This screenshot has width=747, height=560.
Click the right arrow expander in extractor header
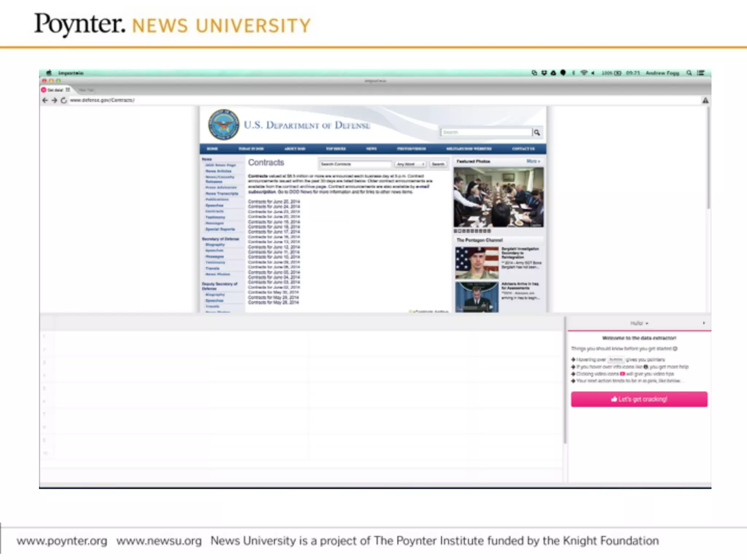point(704,323)
